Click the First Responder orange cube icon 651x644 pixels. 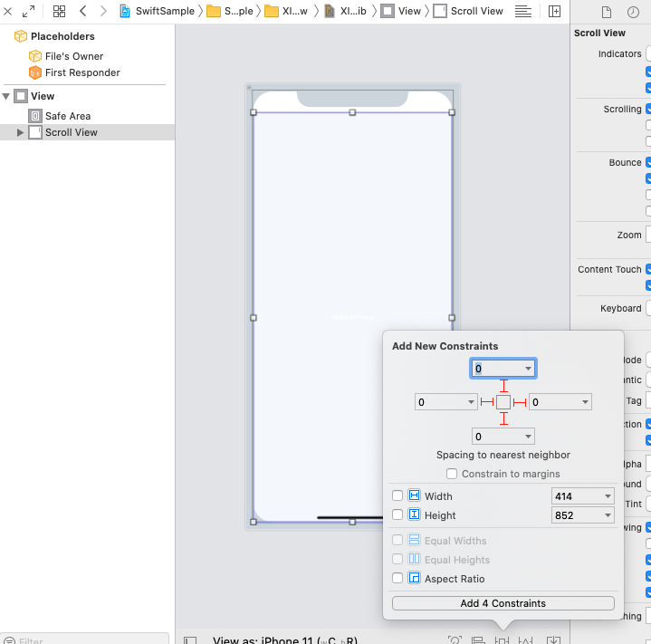35,72
